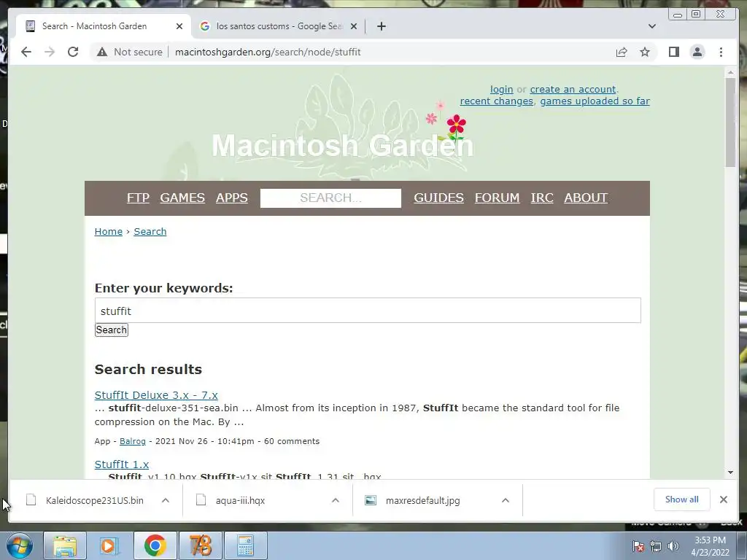Open the Windows Start menu
747x560 pixels.
click(x=19, y=545)
